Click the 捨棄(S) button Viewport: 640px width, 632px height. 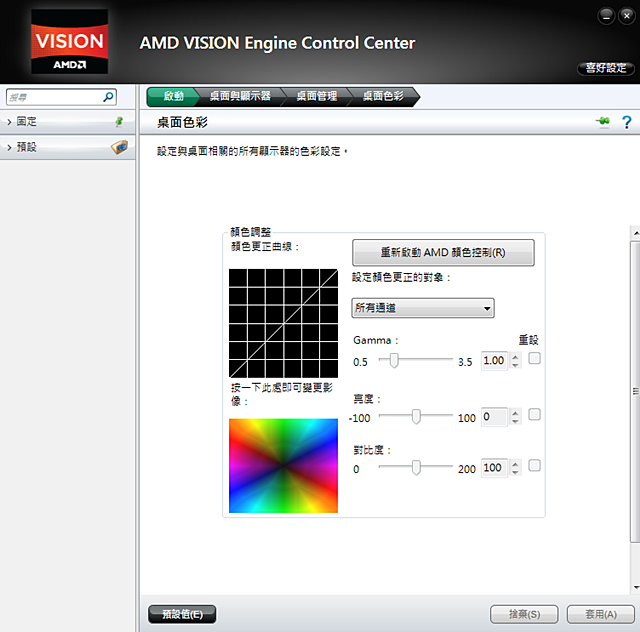tap(524, 614)
